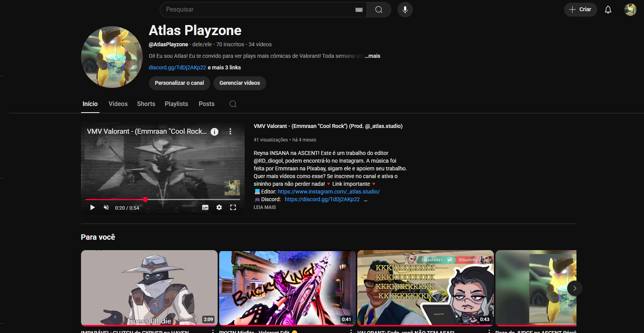Click the '70 inscritos' subscriber count
The width and height of the screenshot is (644, 333).
(230, 44)
